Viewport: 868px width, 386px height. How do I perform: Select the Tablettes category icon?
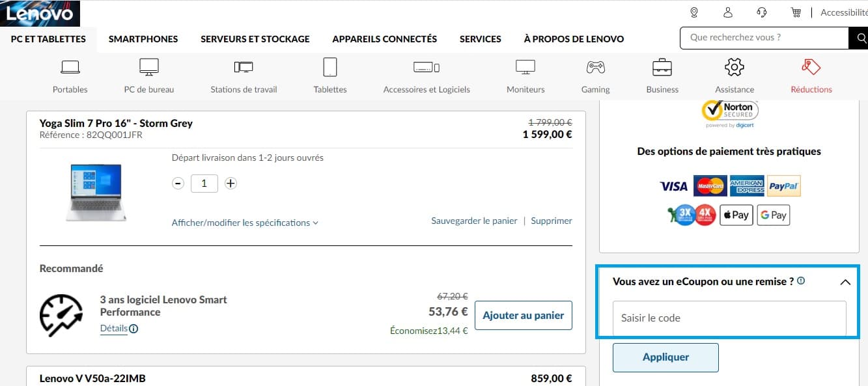pyautogui.click(x=329, y=67)
